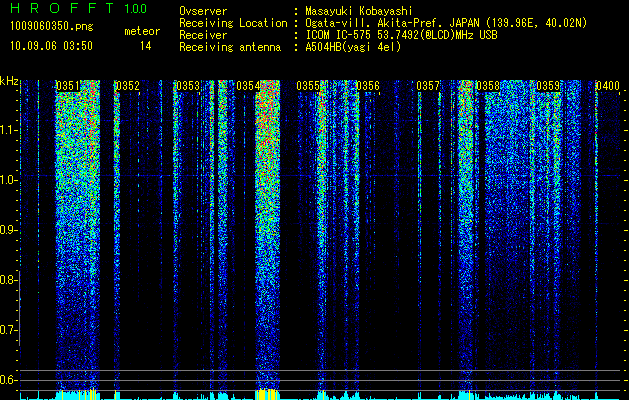Image resolution: width=629 pixels, height=400 pixels.
Task: Click the 0400 time marker
Action: (x=608, y=86)
